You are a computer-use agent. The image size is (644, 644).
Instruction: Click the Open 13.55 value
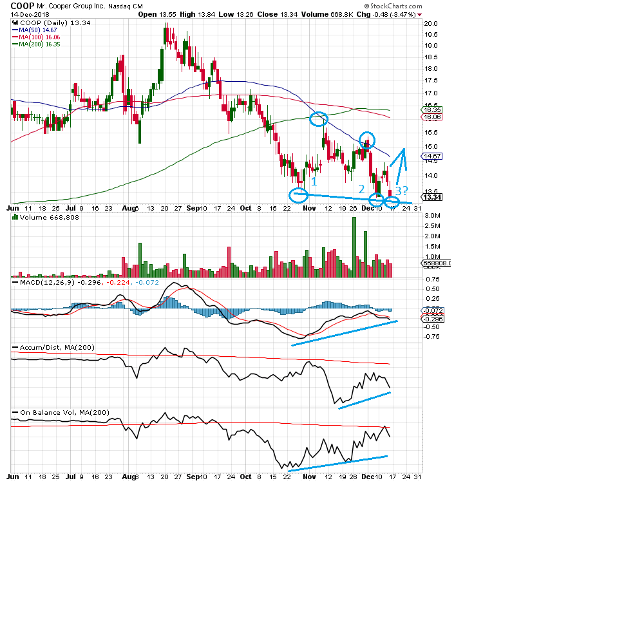tap(157, 14)
